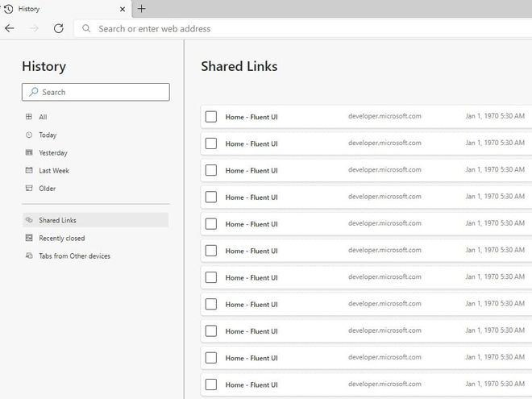
Task: Reload the page with the refresh icon
Action: [x=58, y=28]
